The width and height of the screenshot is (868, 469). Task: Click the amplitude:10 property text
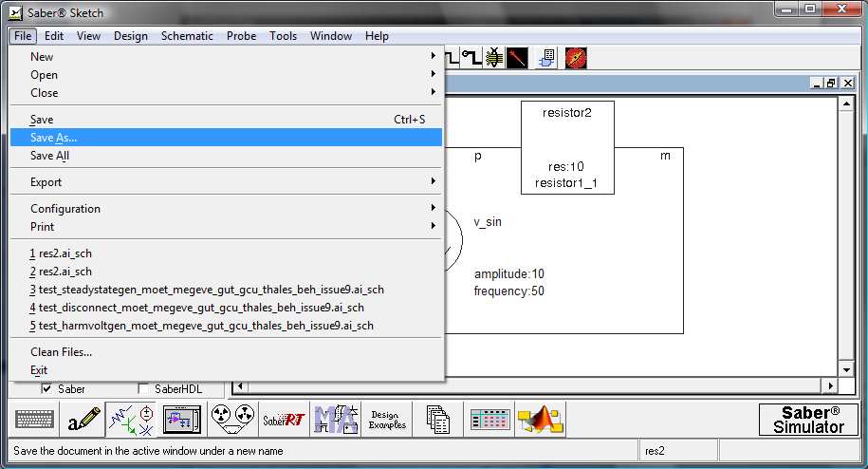(x=509, y=273)
